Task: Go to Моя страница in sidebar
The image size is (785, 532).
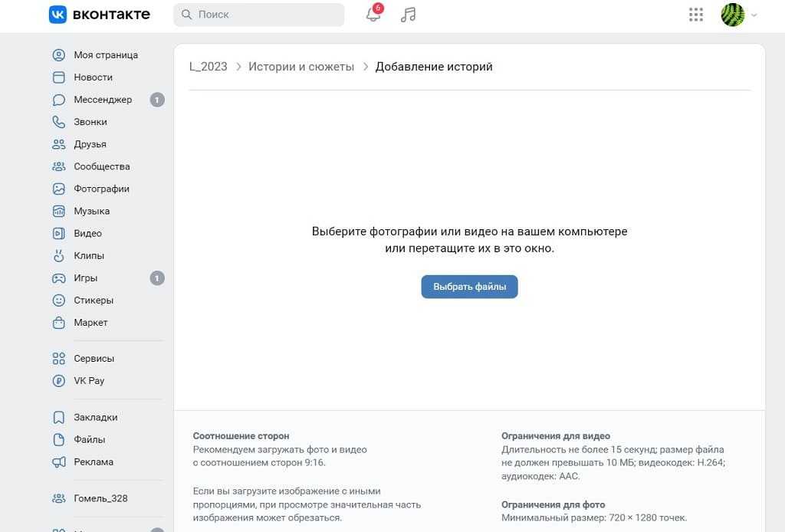Action: point(105,55)
